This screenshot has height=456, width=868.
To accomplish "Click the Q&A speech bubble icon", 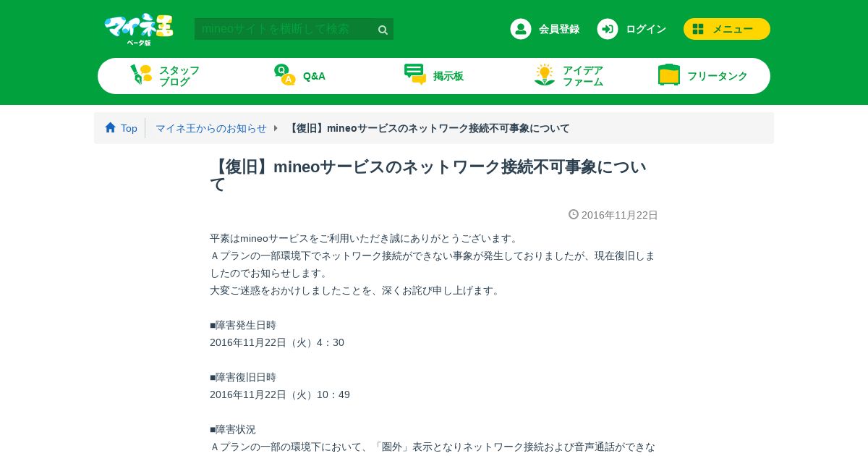I will [x=285, y=75].
